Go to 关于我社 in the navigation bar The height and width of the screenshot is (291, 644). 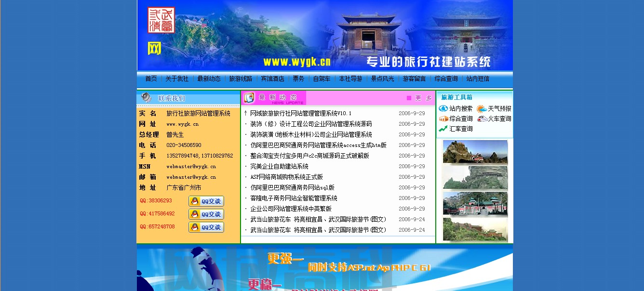tap(177, 79)
